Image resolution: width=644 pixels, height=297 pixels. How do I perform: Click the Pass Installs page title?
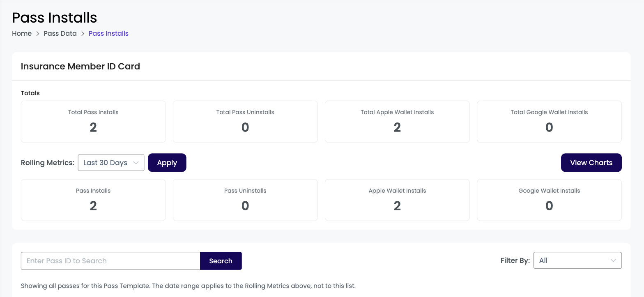pyautogui.click(x=55, y=18)
